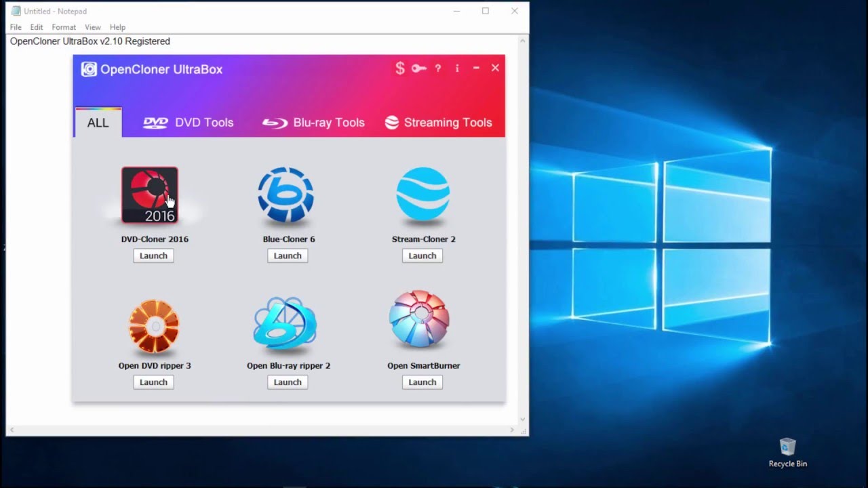Open the Recycle Bin on desktop
The image size is (868, 488).
click(787, 452)
